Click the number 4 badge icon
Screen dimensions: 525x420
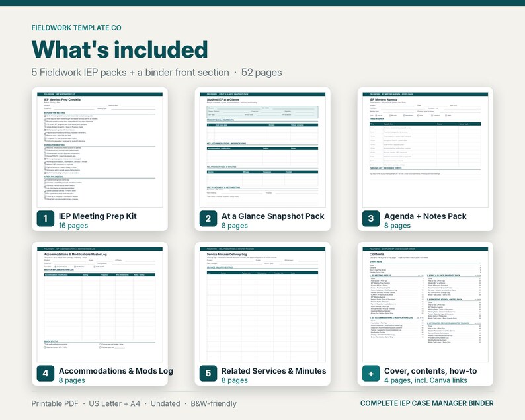(x=46, y=374)
